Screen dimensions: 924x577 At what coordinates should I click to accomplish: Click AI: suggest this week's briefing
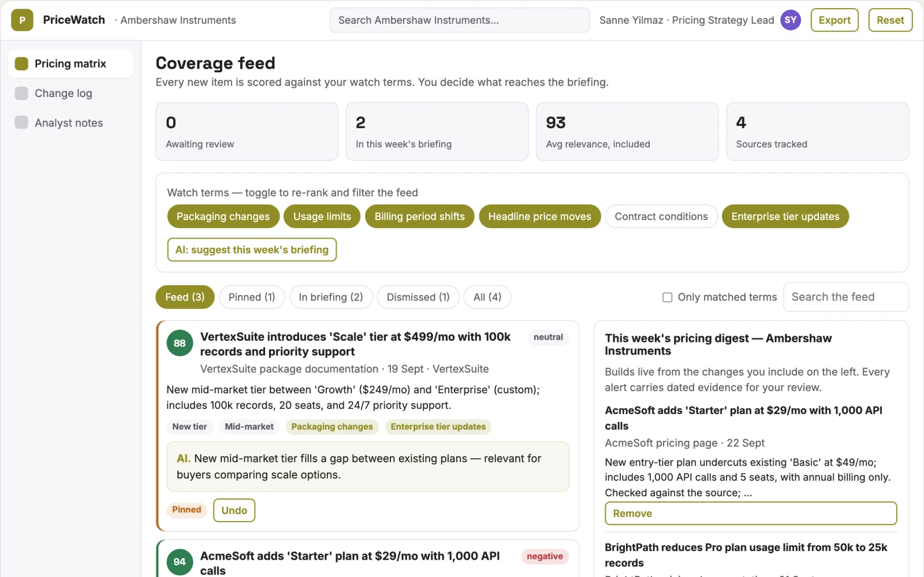[x=252, y=250]
